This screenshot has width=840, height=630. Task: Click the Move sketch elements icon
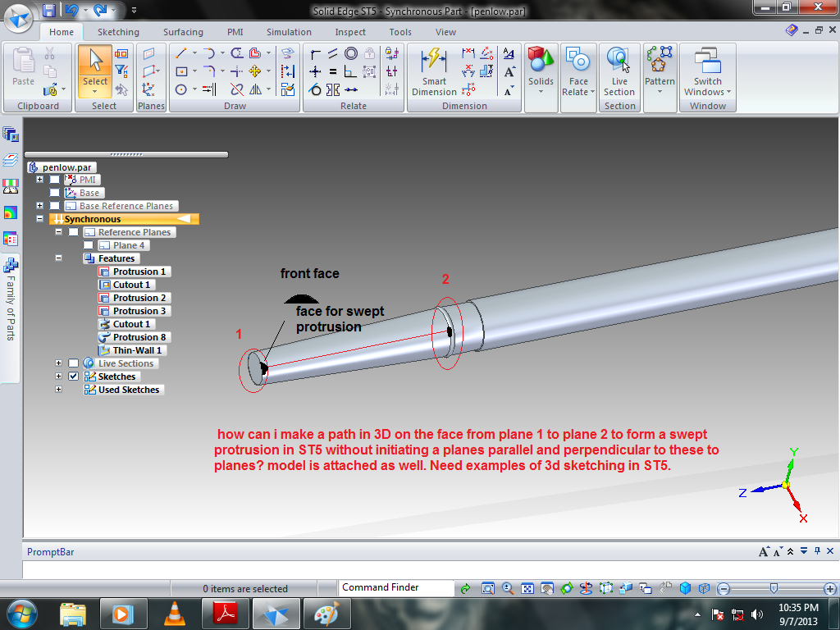tap(255, 71)
